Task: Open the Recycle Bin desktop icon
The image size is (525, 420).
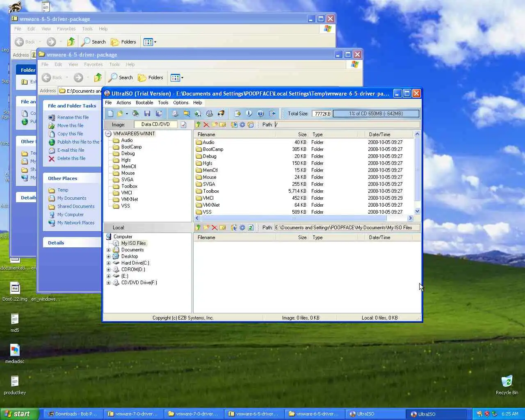Action: point(507,385)
